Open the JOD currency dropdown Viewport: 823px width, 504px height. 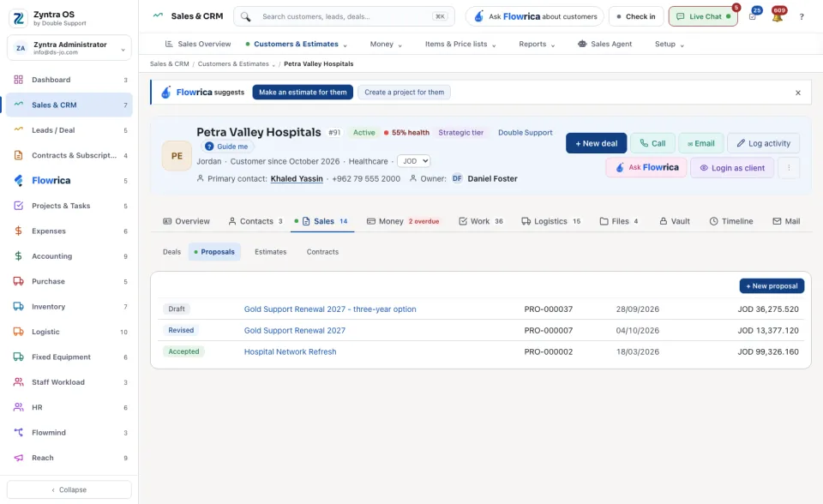click(413, 161)
